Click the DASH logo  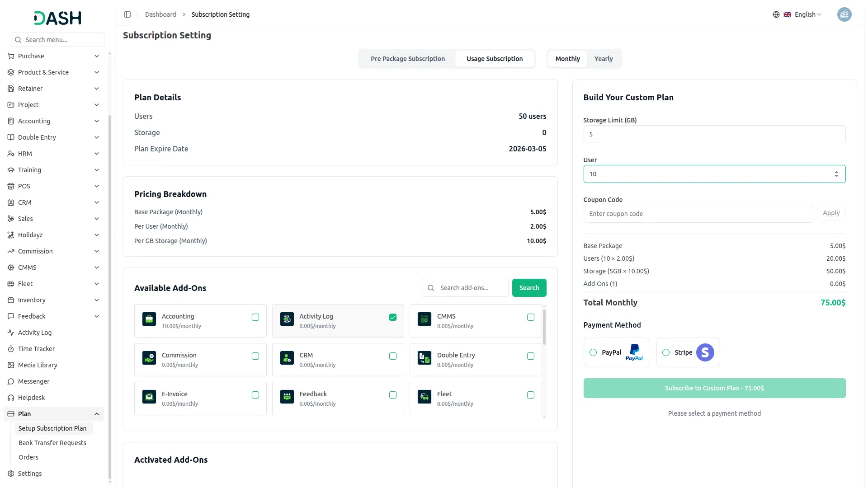58,18
